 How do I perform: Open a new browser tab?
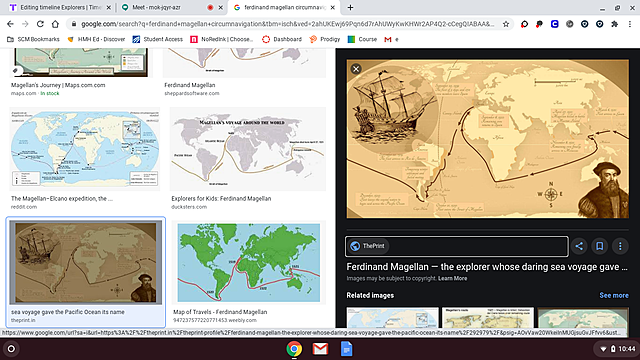point(350,7)
